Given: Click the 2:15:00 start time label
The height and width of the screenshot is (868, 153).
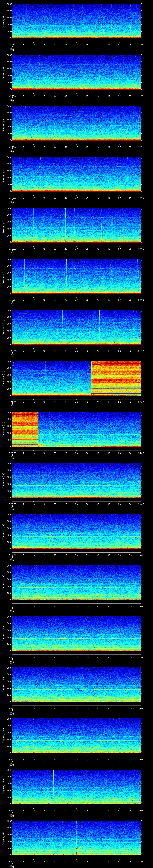Looking at the screenshot, I should (12, 96).
